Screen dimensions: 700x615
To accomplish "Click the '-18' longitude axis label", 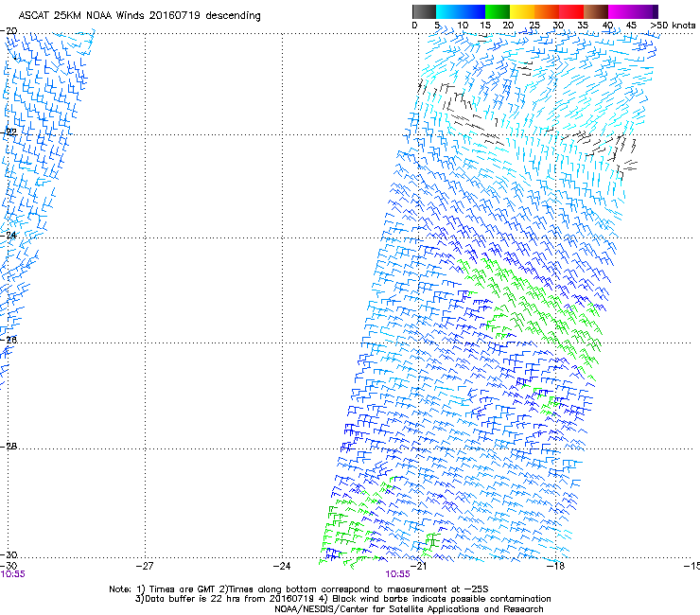I will [x=556, y=567].
